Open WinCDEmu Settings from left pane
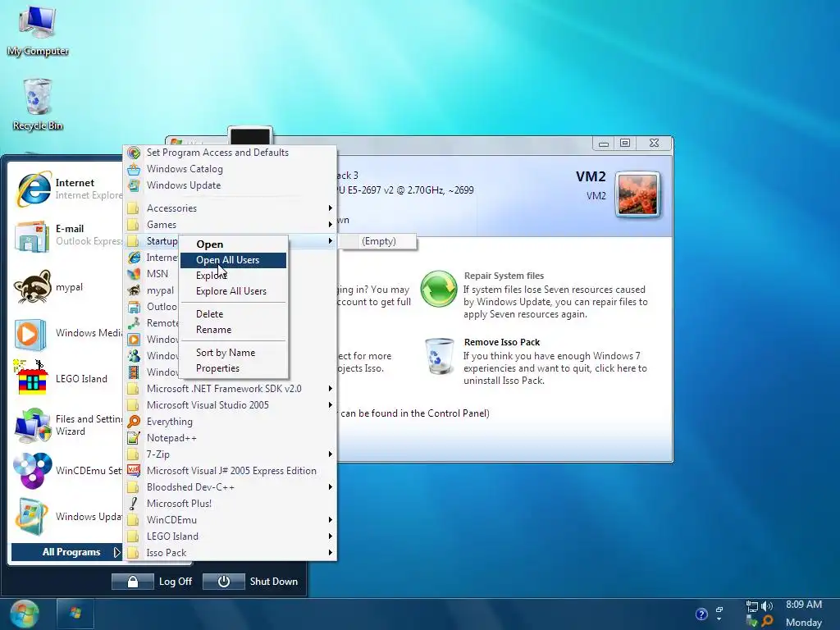This screenshot has height=630, width=840. pos(68,471)
